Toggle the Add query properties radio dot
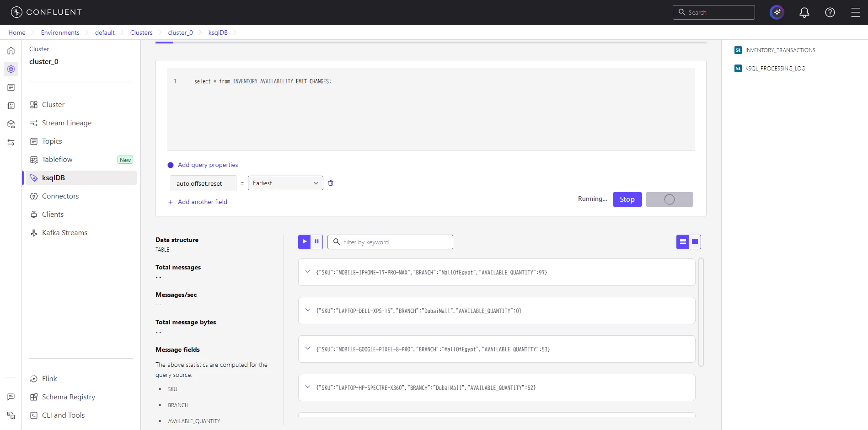The width and height of the screenshot is (868, 430). pos(171,165)
